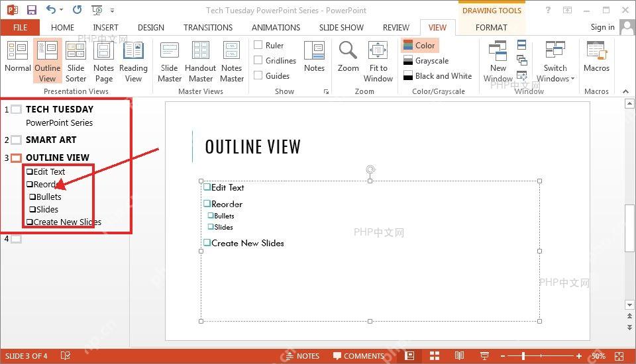The height and width of the screenshot is (364, 636).
Task: Select slide 2 SMART ART outline entry
Action: coord(51,140)
